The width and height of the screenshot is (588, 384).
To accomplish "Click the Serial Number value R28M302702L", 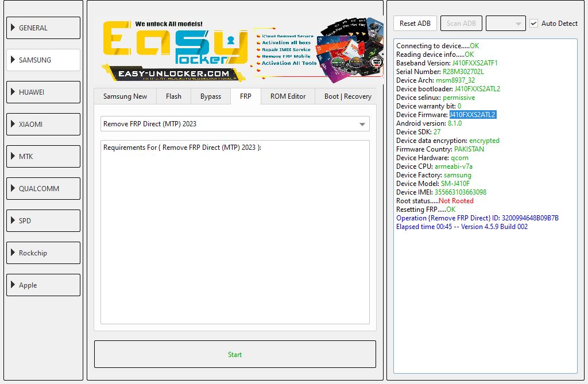I will (463, 72).
